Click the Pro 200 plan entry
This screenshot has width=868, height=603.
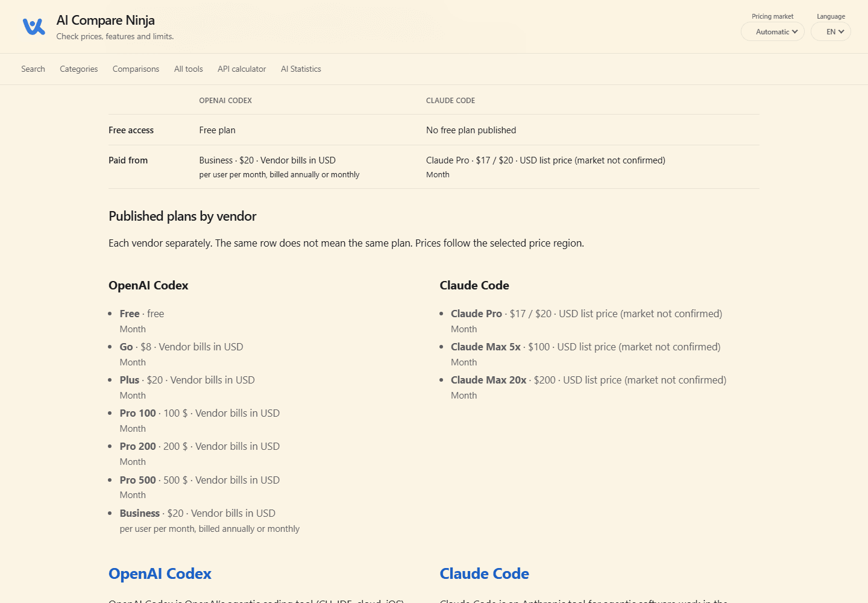point(200,453)
